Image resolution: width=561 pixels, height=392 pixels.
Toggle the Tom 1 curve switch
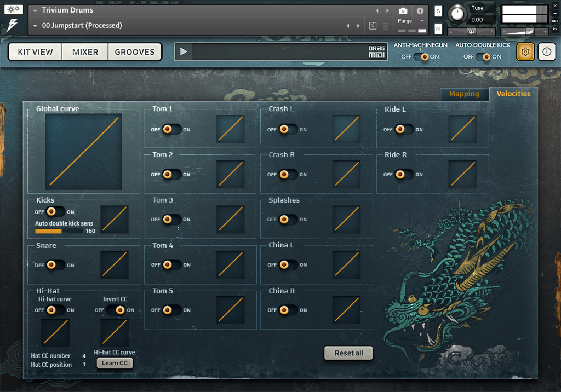pyautogui.click(x=171, y=129)
